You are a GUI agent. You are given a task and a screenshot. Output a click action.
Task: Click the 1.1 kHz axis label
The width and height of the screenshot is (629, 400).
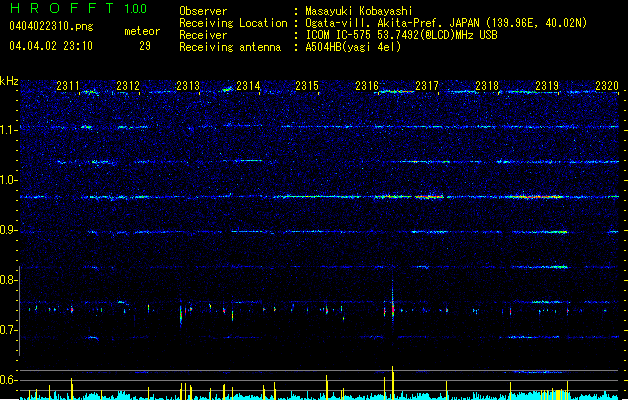[x=8, y=130]
